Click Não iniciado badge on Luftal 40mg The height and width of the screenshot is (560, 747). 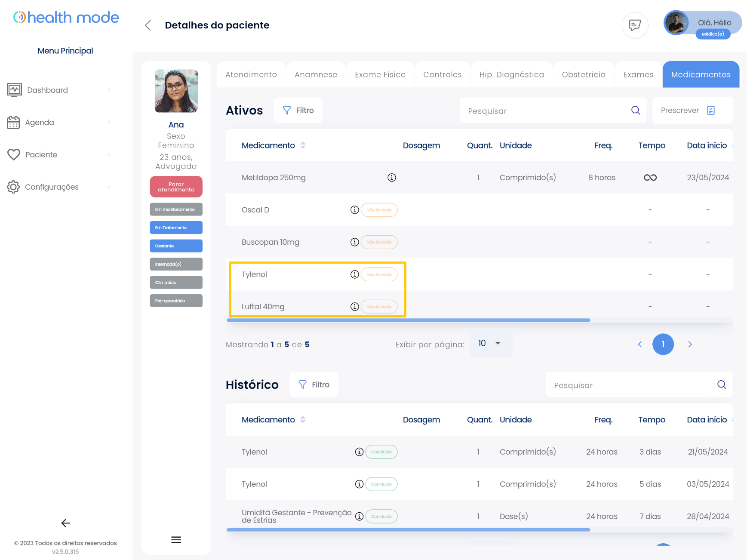click(x=379, y=307)
